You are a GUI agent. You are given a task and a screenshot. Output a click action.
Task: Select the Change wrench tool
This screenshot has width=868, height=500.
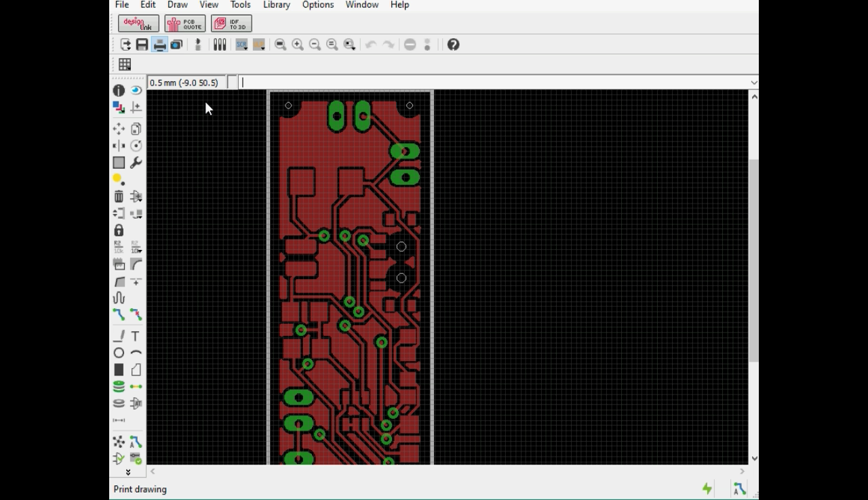click(x=136, y=163)
